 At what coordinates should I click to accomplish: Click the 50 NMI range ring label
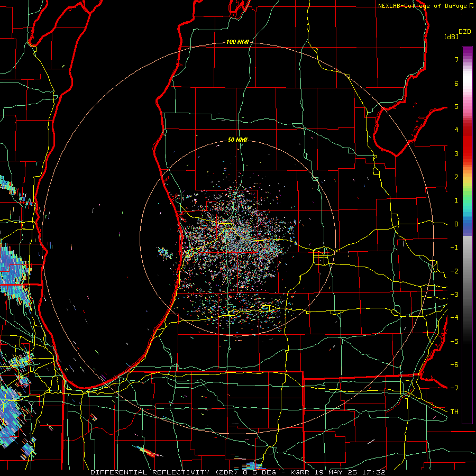tap(237, 140)
